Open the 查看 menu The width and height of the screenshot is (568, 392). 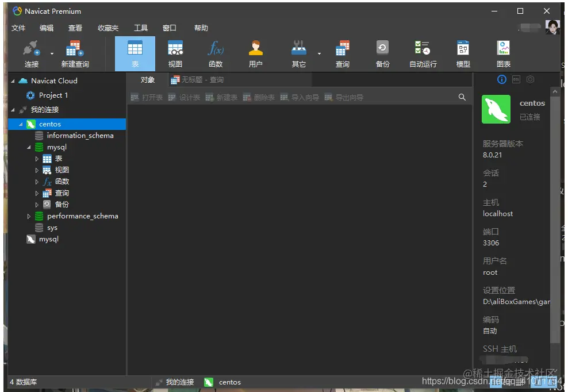[x=75, y=28]
